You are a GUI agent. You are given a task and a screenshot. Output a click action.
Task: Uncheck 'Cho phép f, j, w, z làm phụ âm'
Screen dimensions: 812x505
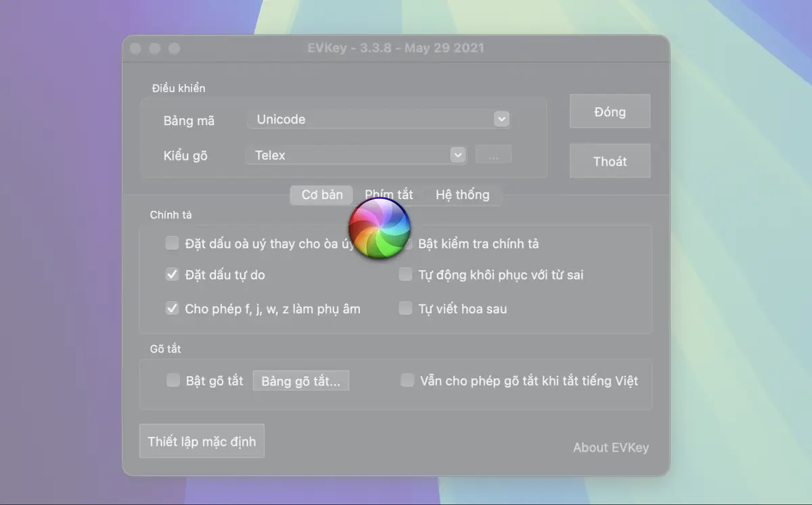point(172,308)
